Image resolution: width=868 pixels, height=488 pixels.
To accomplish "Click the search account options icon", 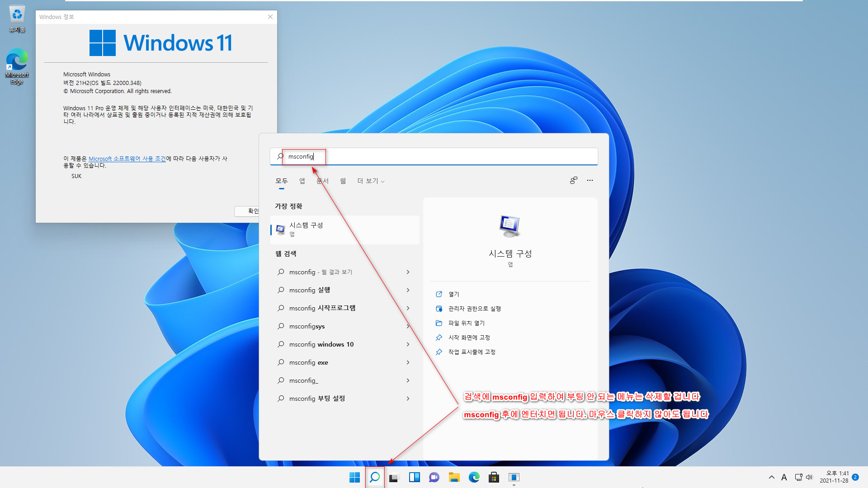I will pyautogui.click(x=574, y=180).
